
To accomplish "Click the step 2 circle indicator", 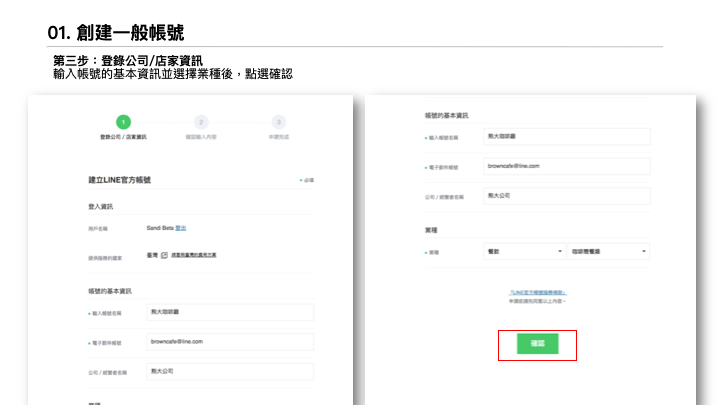I will pos(201,121).
